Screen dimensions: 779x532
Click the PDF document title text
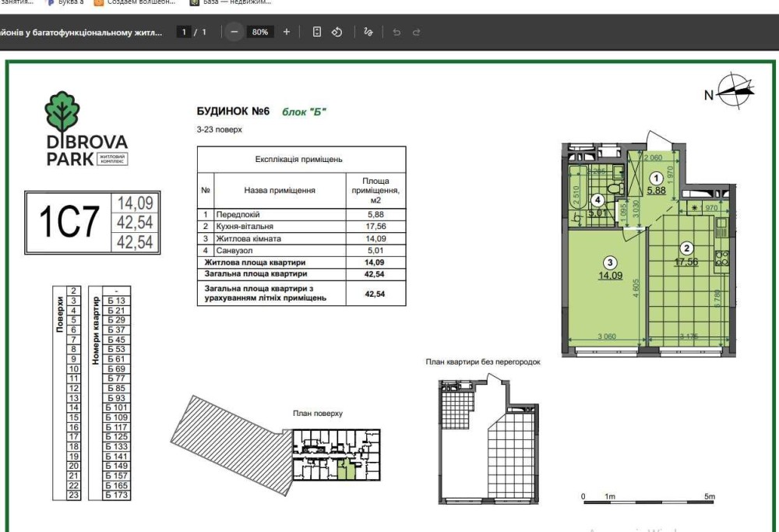(81, 33)
